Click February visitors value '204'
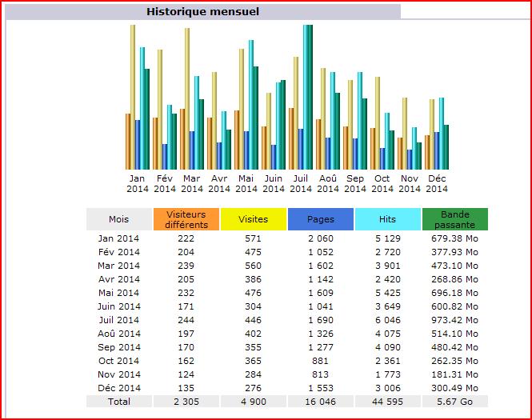The height and width of the screenshot is (420, 532). tap(186, 252)
